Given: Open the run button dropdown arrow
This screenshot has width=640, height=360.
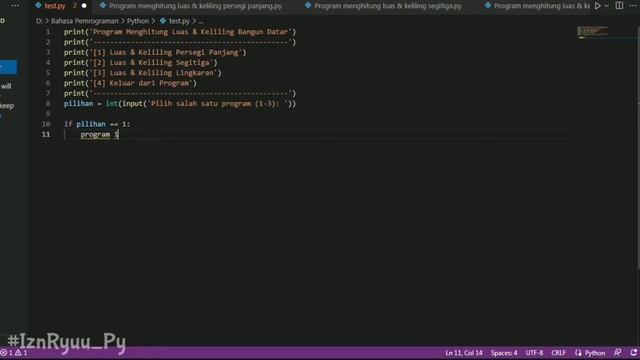Looking at the screenshot, I should click(607, 6).
